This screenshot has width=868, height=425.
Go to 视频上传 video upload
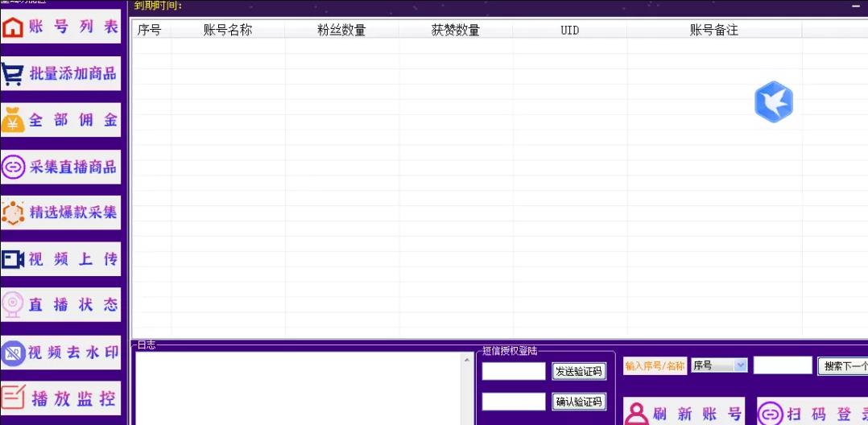pos(61,259)
